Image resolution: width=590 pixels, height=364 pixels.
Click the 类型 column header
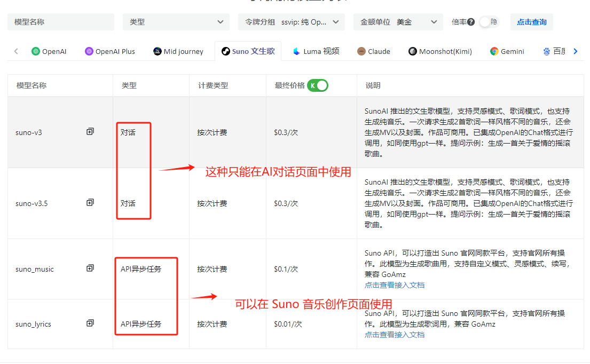coord(129,86)
